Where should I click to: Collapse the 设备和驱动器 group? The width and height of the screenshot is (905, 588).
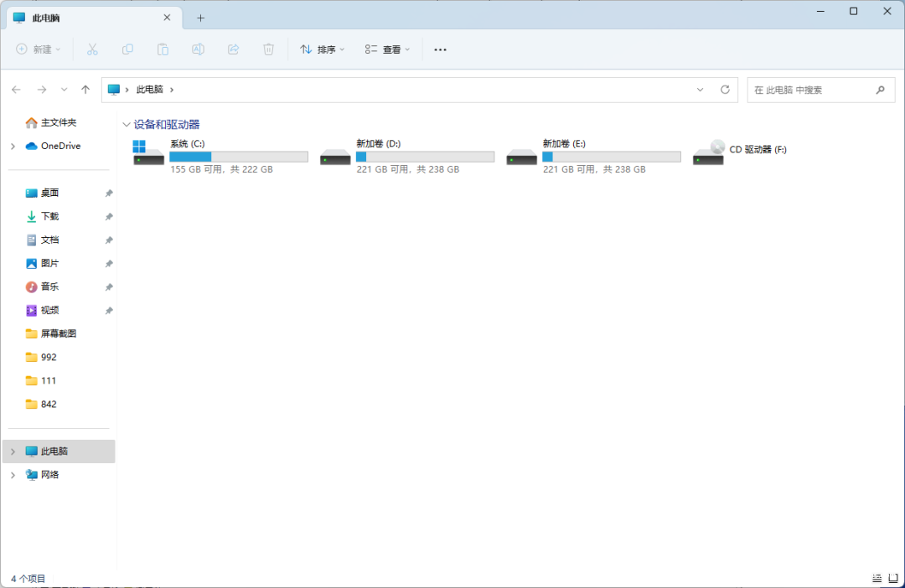(x=127, y=125)
